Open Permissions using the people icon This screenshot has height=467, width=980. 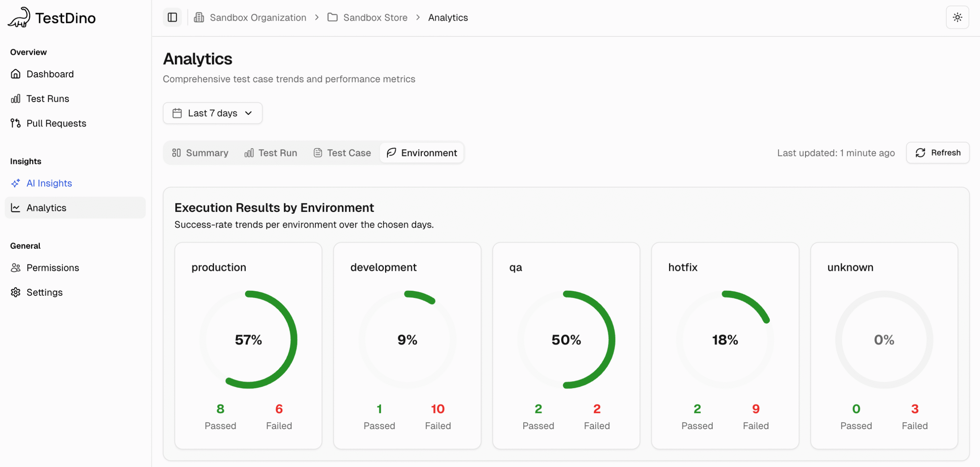16,268
